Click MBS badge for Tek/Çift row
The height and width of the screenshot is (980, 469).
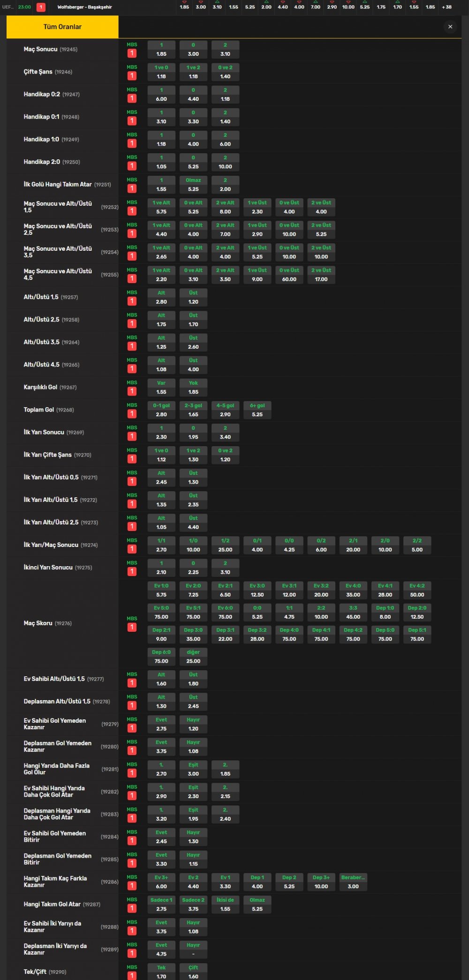click(x=132, y=975)
